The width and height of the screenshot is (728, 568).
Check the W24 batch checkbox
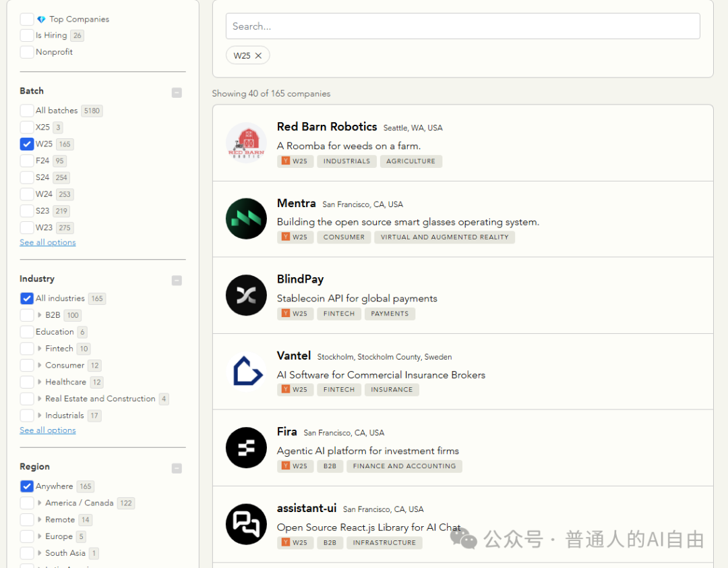tap(27, 194)
